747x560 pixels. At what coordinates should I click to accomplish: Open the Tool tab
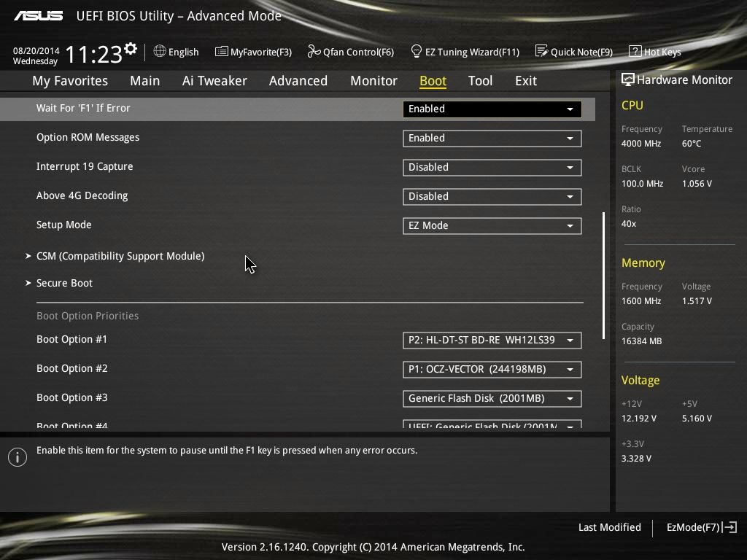(x=480, y=80)
